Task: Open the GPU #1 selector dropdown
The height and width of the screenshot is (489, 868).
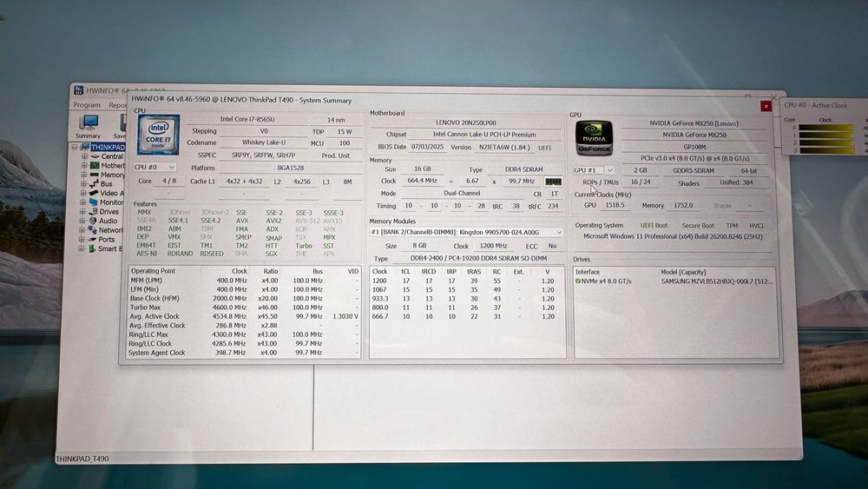Action: [594, 170]
